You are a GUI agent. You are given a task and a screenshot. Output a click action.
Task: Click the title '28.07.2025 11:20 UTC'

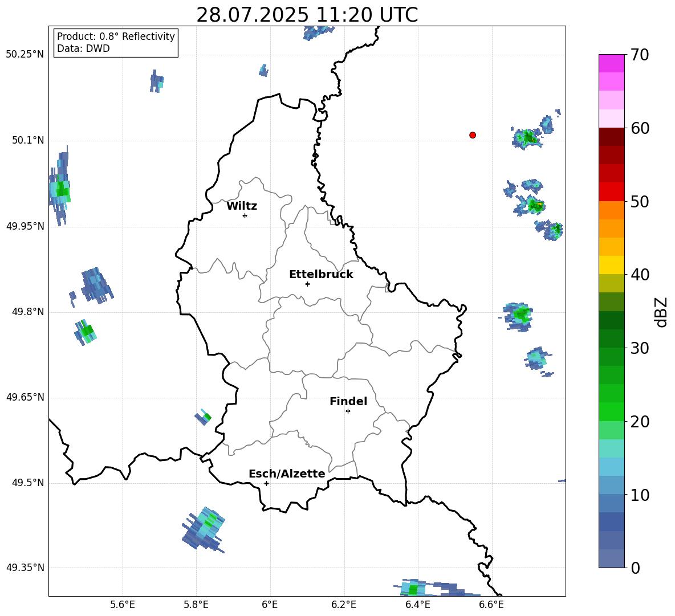(x=307, y=15)
